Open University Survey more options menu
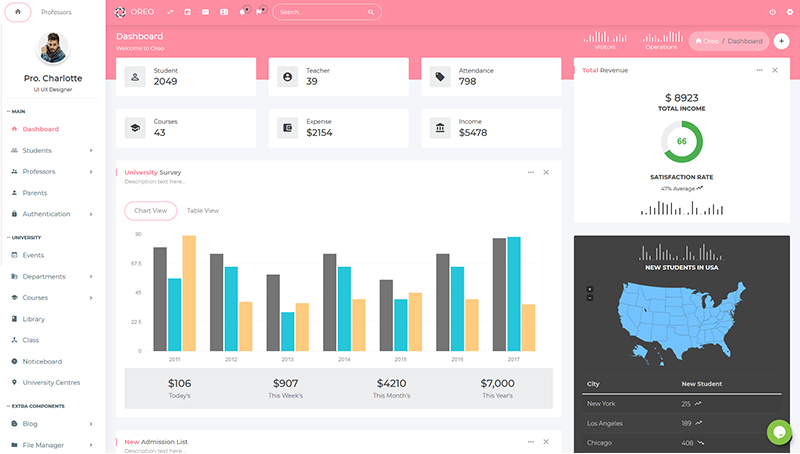The width and height of the screenshot is (800, 454). pos(531,173)
